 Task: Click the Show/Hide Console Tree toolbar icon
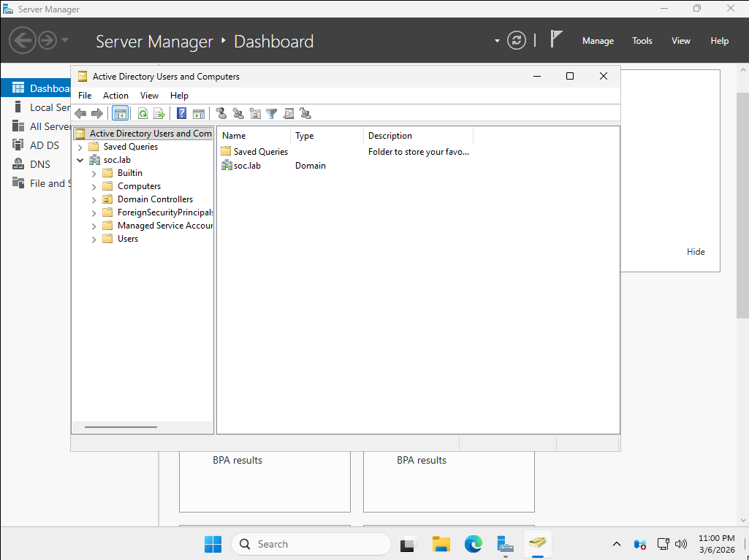pyautogui.click(x=120, y=113)
